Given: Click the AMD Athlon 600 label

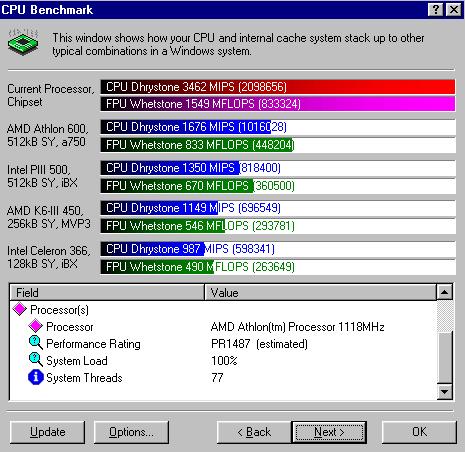Looking at the screenshot, I should (48, 135).
